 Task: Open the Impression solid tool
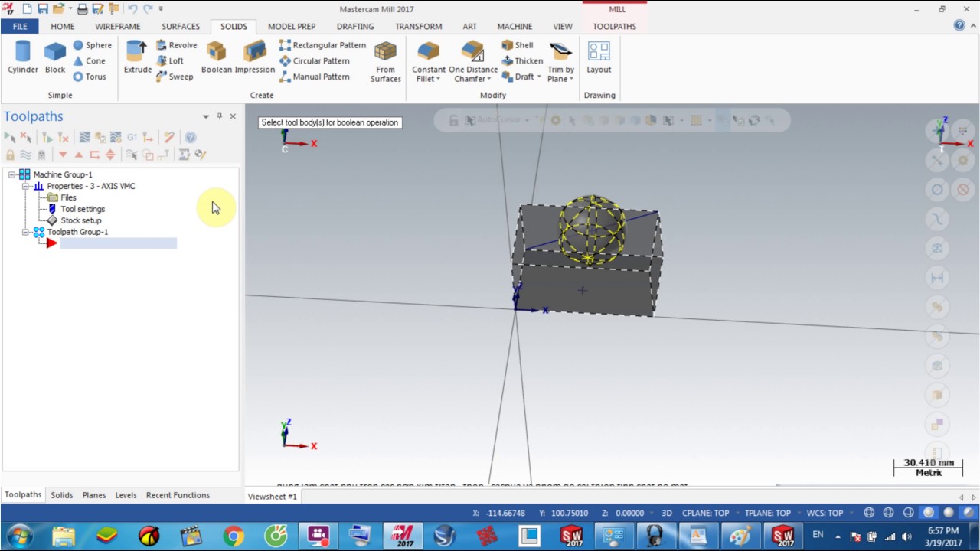(255, 57)
